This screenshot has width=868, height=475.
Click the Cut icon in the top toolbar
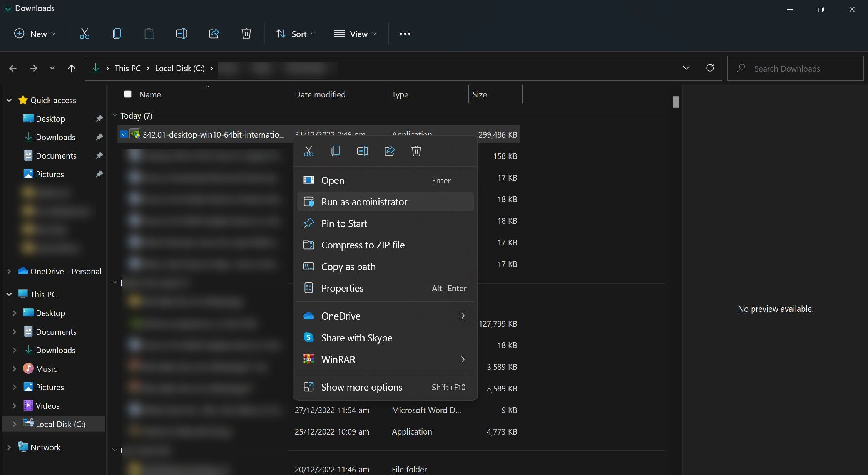[x=84, y=34]
